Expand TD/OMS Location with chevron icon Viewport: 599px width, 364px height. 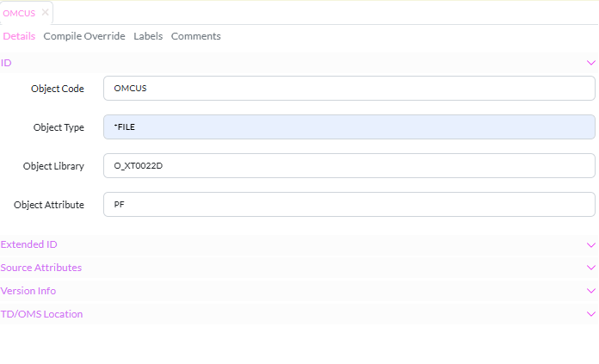pos(590,315)
